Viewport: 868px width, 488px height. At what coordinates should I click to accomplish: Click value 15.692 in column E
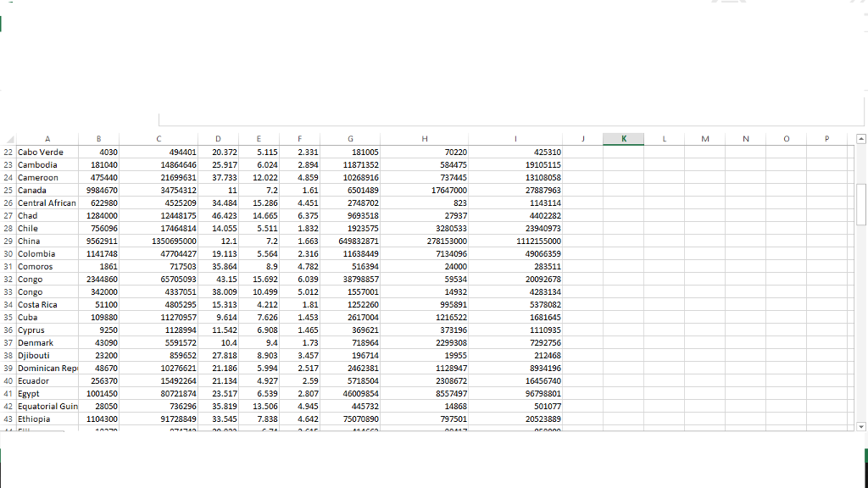pos(259,280)
